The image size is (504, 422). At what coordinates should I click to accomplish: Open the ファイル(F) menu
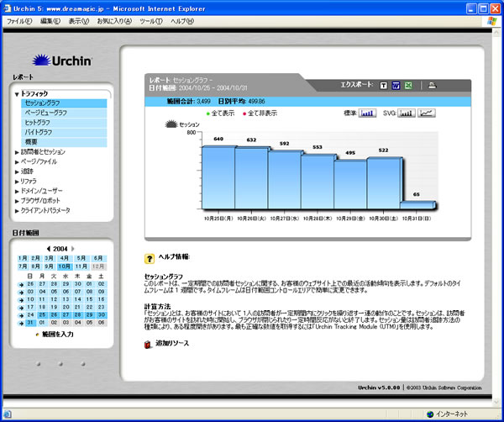[19, 21]
